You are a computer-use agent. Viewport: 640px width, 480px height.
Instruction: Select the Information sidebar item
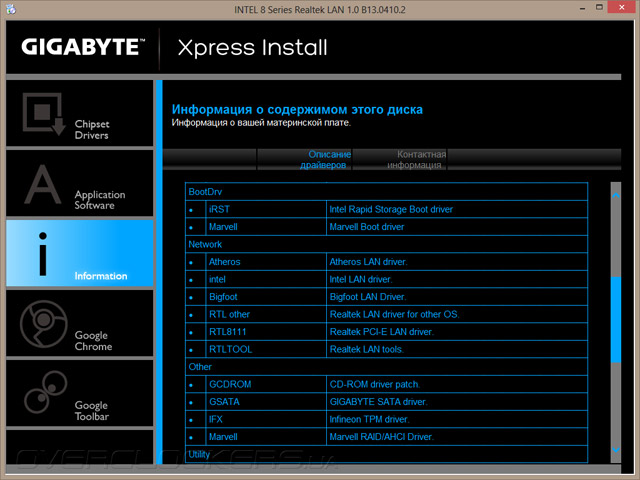pos(80,253)
